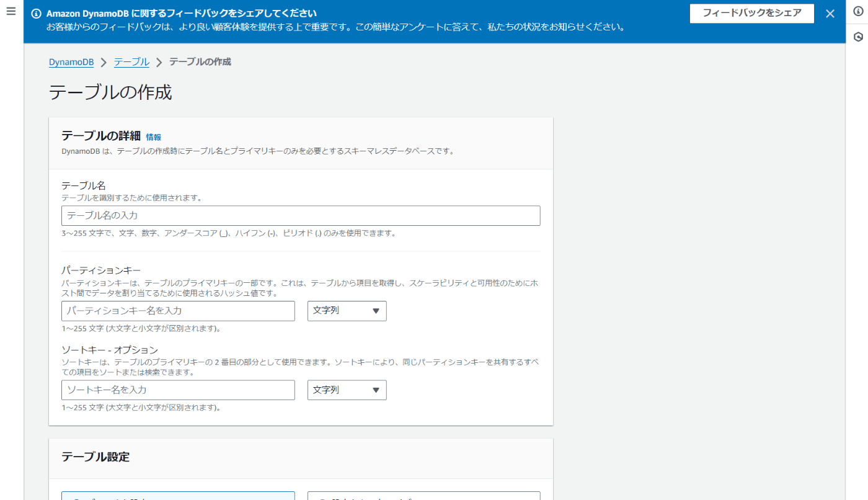Dismiss the feedback banner with the X
This screenshot has height=500, width=868.
pyautogui.click(x=830, y=14)
